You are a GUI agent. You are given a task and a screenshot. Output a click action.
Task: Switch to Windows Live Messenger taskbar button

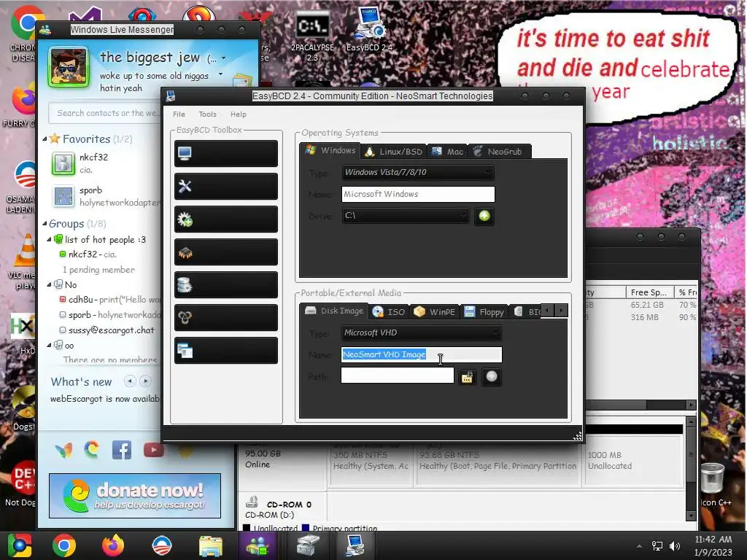(x=258, y=545)
